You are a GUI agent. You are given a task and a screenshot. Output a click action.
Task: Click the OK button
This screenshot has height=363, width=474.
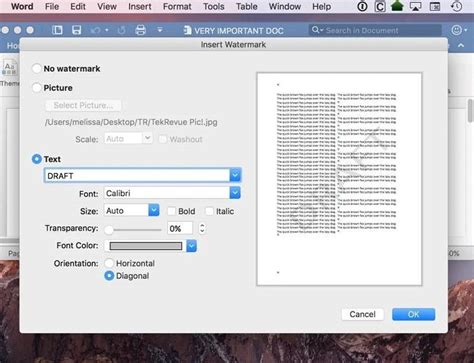coord(413,314)
